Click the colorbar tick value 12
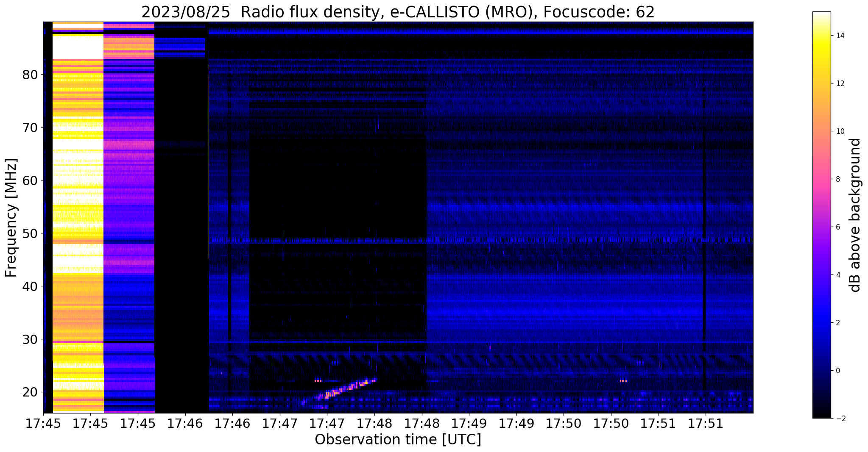 coord(840,83)
